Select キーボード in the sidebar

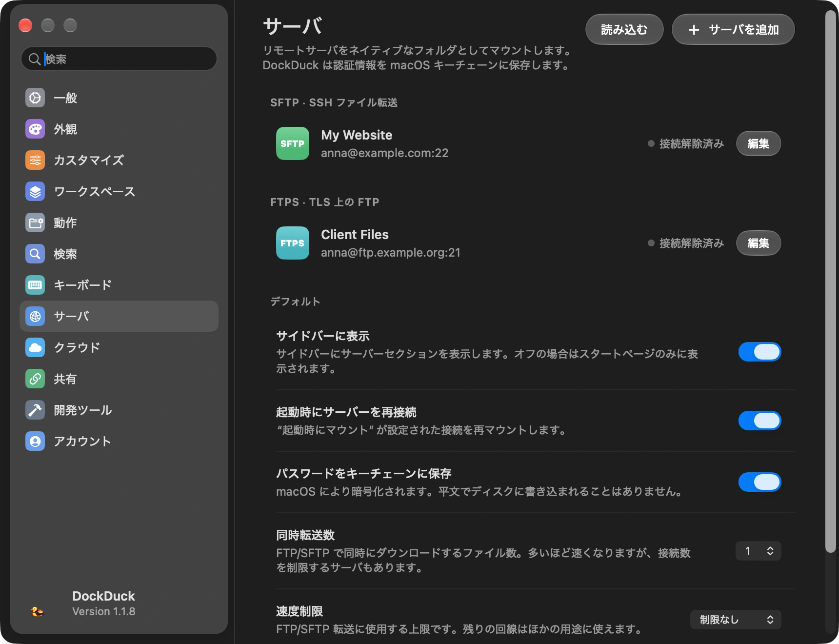click(x=119, y=285)
